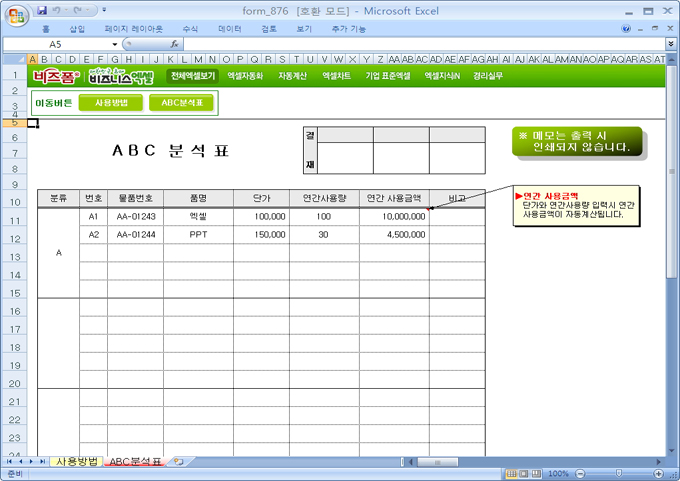Click the insert function fx icon
Screen dimensions: 680x481
click(174, 45)
